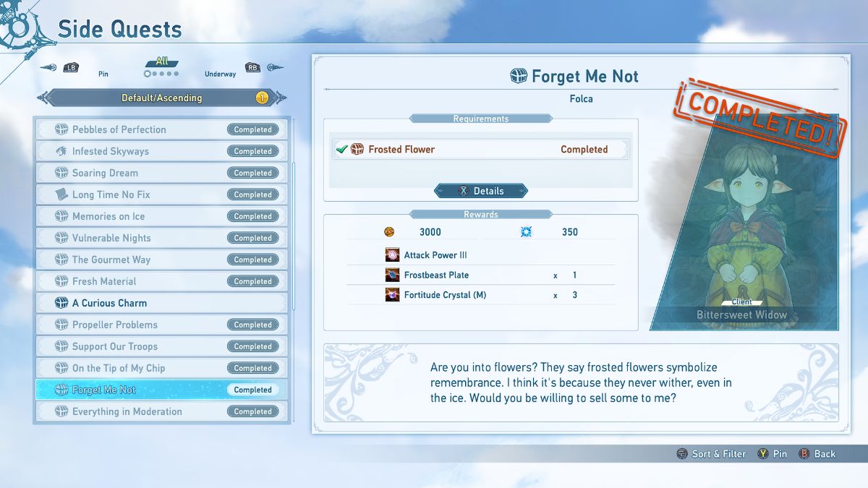This screenshot has width=868, height=488.
Task: Click the left arrow of the sort bar
Action: click(x=45, y=98)
